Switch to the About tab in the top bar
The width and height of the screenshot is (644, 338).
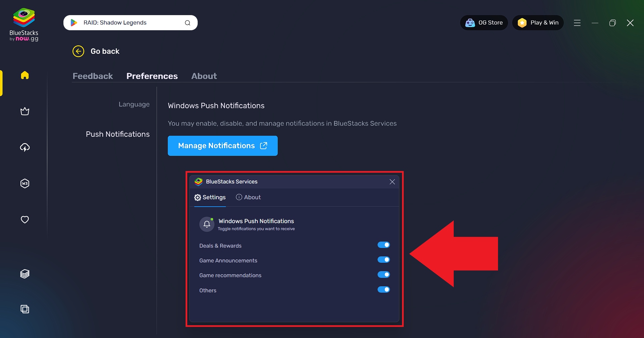coord(204,76)
